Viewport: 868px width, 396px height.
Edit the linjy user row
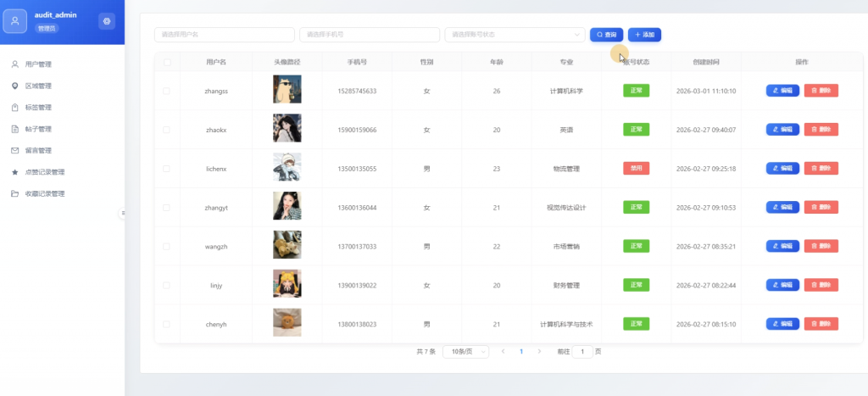(782, 285)
